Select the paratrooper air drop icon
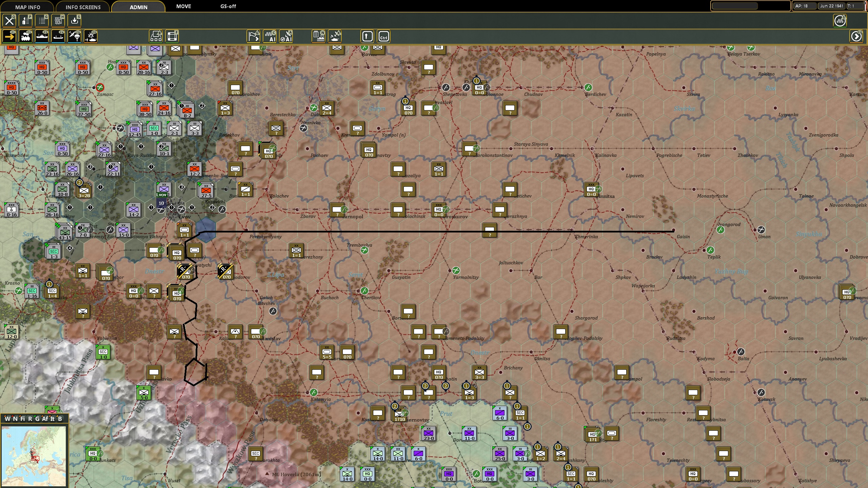868x488 pixels. pyautogui.click(x=75, y=37)
